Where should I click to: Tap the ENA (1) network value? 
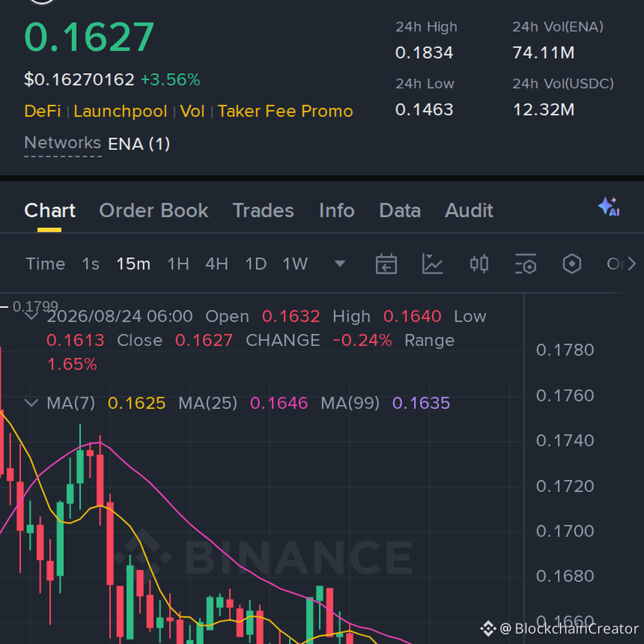139,144
